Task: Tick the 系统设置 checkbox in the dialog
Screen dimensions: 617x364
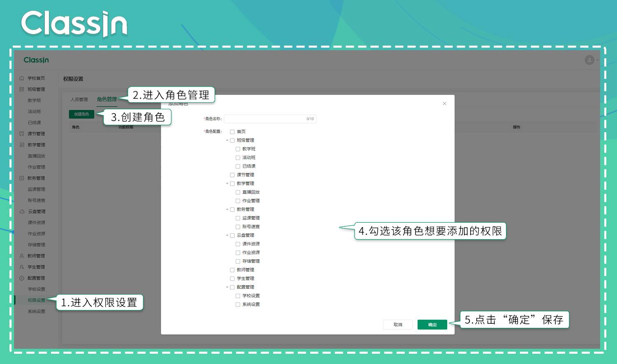Action: coord(238,304)
